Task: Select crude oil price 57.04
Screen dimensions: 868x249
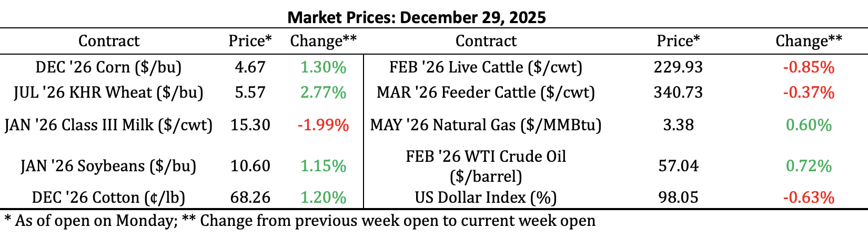Action: tap(678, 166)
